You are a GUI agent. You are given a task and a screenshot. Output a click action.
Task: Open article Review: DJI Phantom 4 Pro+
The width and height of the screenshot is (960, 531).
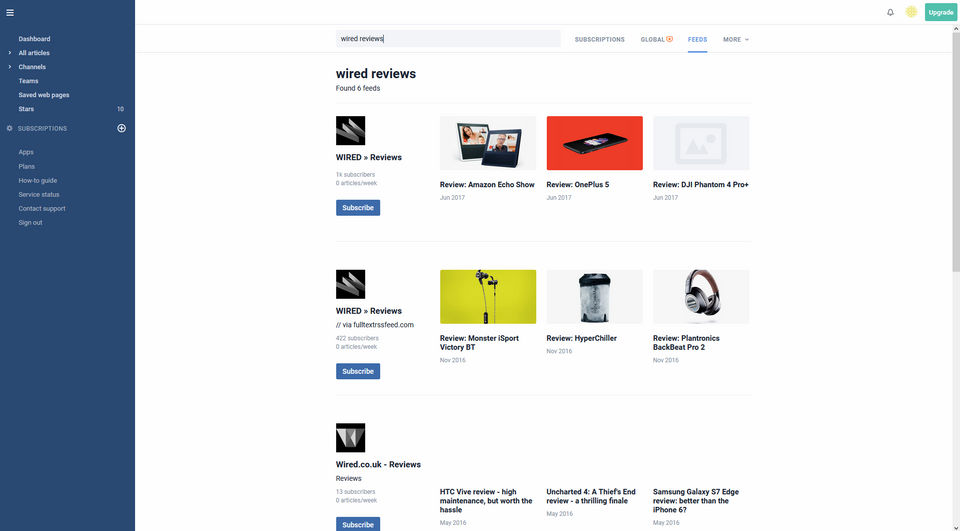tap(700, 184)
